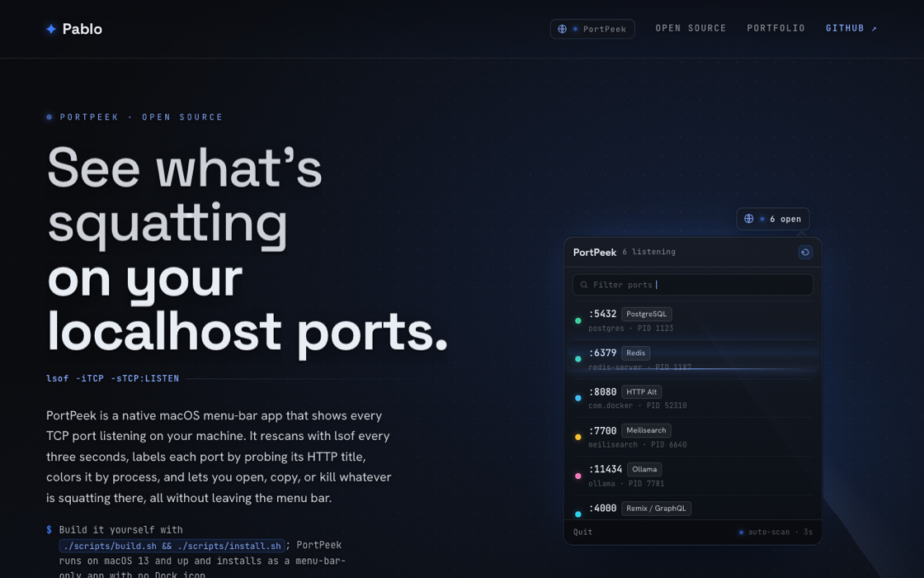Click the PortPeek panel title
The height and width of the screenshot is (578, 924).
pyautogui.click(x=595, y=253)
